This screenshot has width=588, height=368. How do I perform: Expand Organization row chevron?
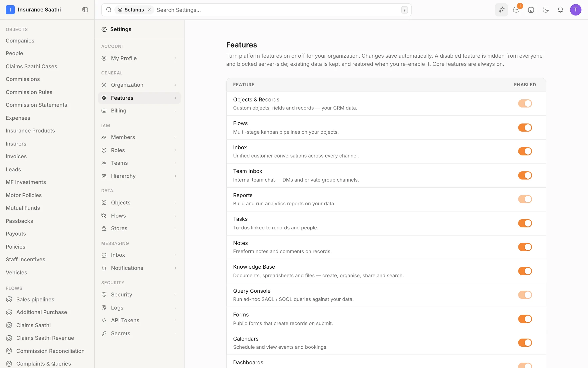pos(175,85)
